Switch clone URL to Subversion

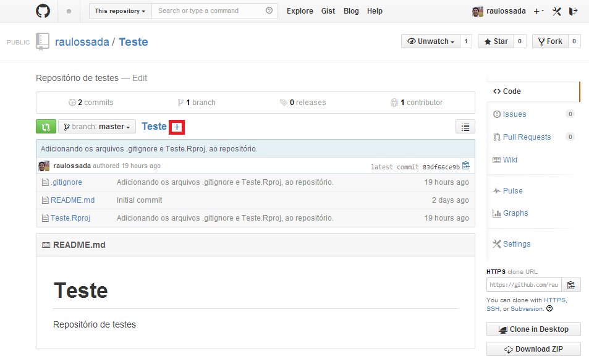coord(527,309)
